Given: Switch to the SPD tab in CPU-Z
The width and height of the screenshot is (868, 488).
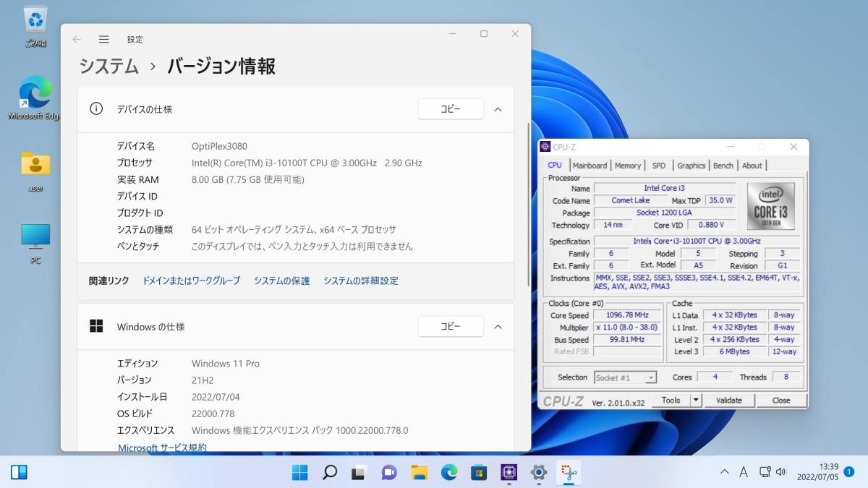Looking at the screenshot, I should coord(658,166).
